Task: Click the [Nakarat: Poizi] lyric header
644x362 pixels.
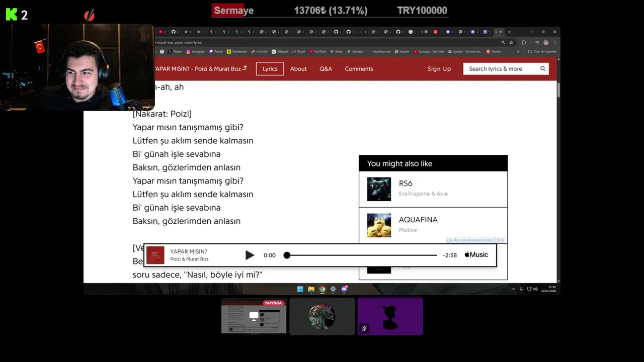Action: tap(162, 114)
